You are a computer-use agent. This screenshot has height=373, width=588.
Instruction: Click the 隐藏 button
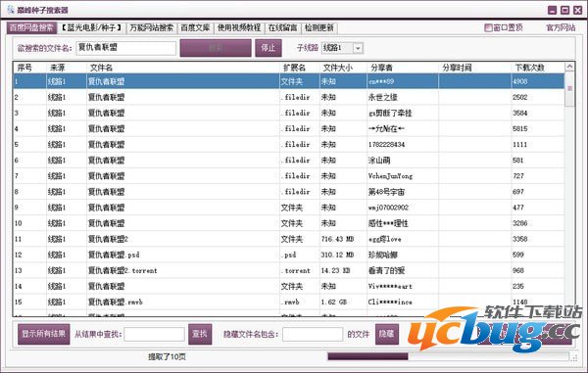[x=387, y=334]
